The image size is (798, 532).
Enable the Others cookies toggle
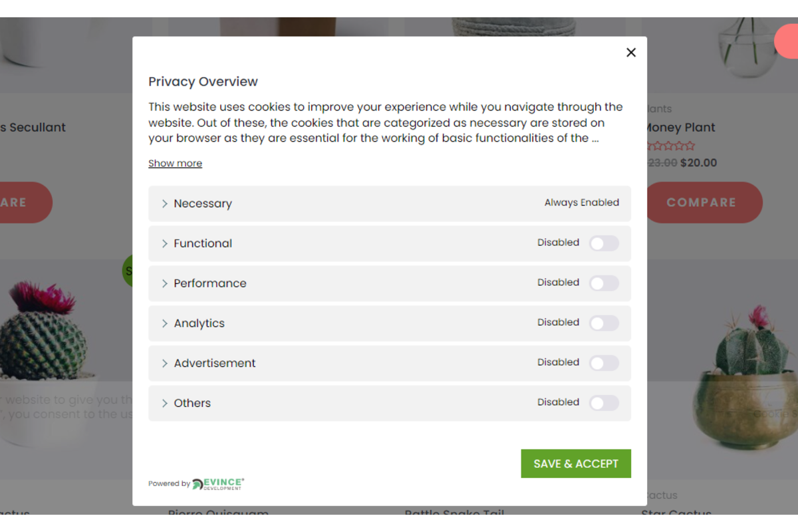point(604,403)
